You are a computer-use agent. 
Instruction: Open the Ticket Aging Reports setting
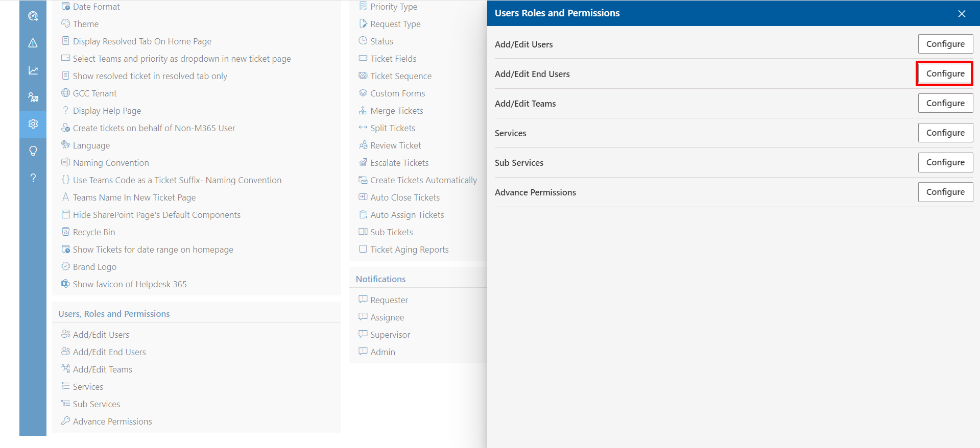[x=410, y=250]
